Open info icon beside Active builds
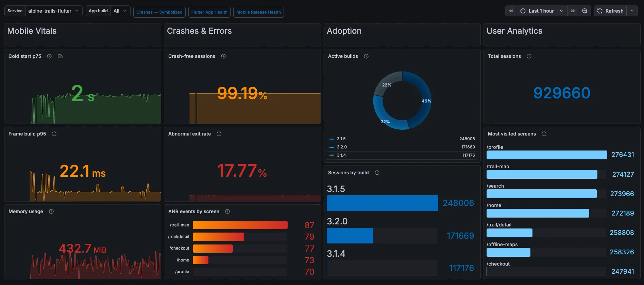 pos(366,56)
